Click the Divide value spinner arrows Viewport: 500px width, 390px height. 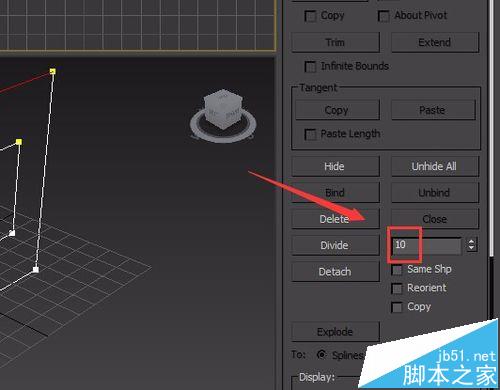pyautogui.click(x=471, y=245)
